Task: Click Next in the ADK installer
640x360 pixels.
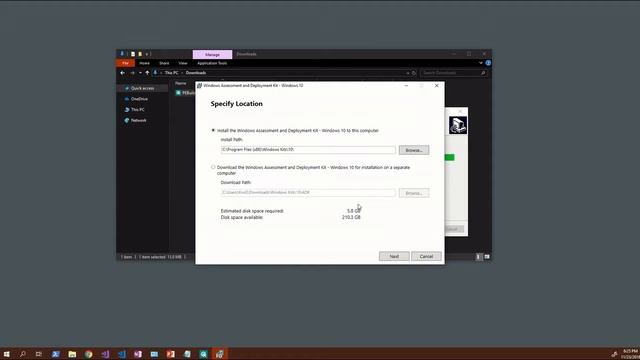Action: point(394,256)
